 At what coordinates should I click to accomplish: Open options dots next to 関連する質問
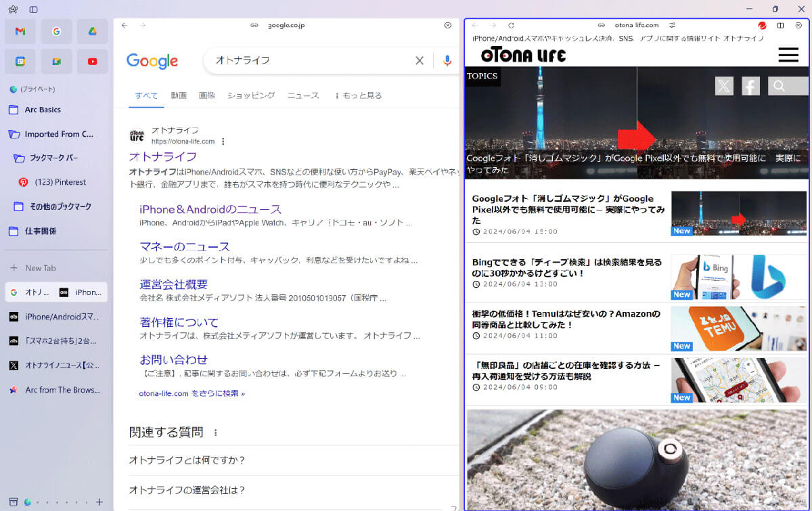(216, 432)
